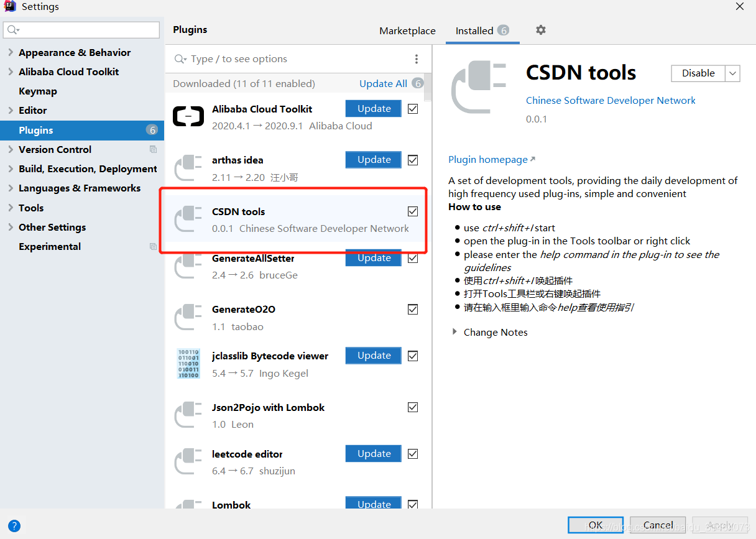756x539 pixels.
Task: Expand the Other Settings node
Action: tap(11, 228)
